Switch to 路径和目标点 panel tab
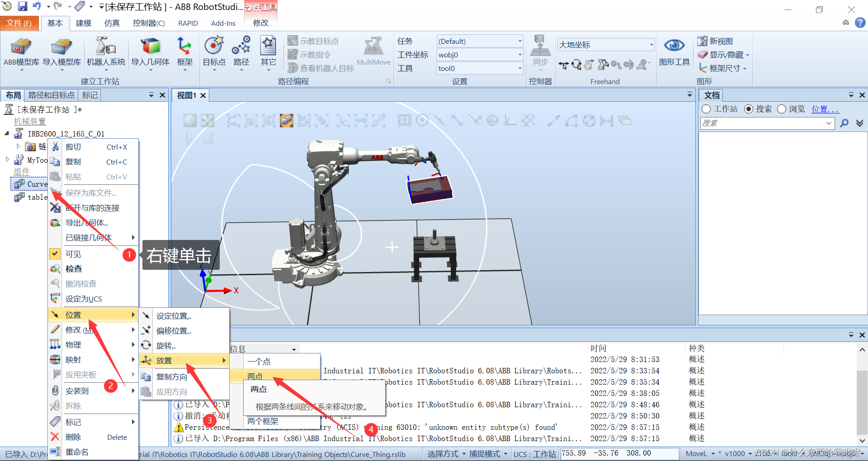The image size is (868, 461). click(x=51, y=95)
